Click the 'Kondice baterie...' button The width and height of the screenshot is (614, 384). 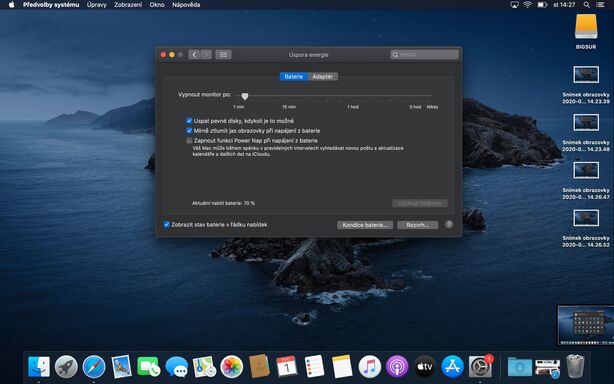tap(365, 225)
